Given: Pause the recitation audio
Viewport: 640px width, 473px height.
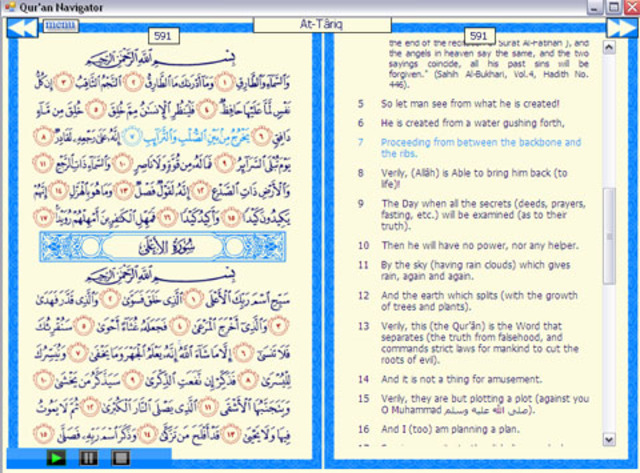Looking at the screenshot, I should point(88,458).
